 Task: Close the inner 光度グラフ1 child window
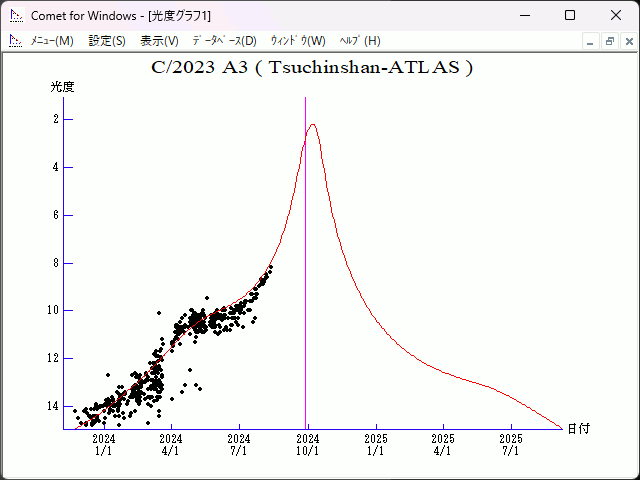[629, 41]
